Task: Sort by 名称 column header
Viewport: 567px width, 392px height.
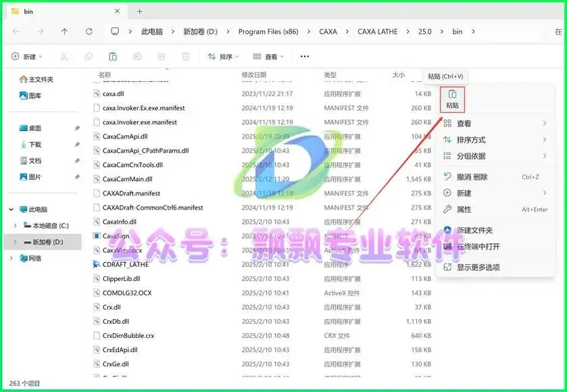Action: coord(105,75)
